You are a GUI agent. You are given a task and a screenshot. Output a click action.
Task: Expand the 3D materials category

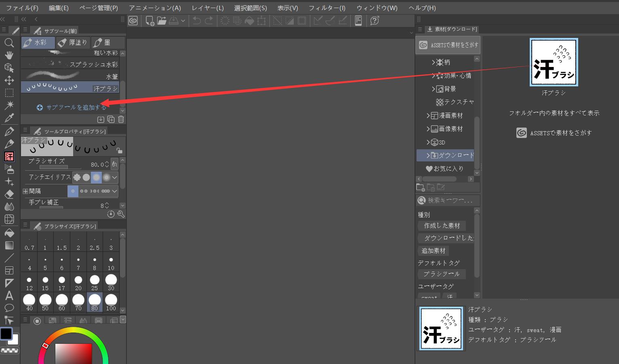pos(429,142)
